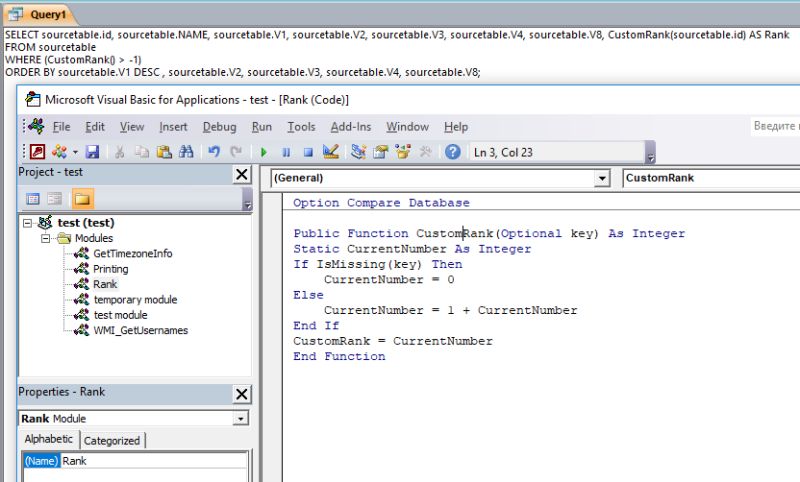
Task: Click the Standard toolbar options arrow
Action: pos(650,153)
